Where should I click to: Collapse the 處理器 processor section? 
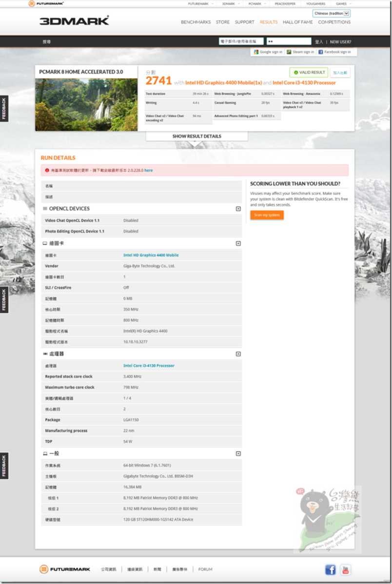coord(238,354)
